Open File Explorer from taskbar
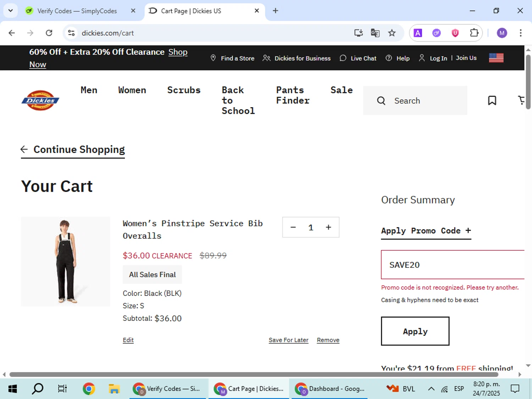Viewport: 532px width, 399px height. point(114,389)
